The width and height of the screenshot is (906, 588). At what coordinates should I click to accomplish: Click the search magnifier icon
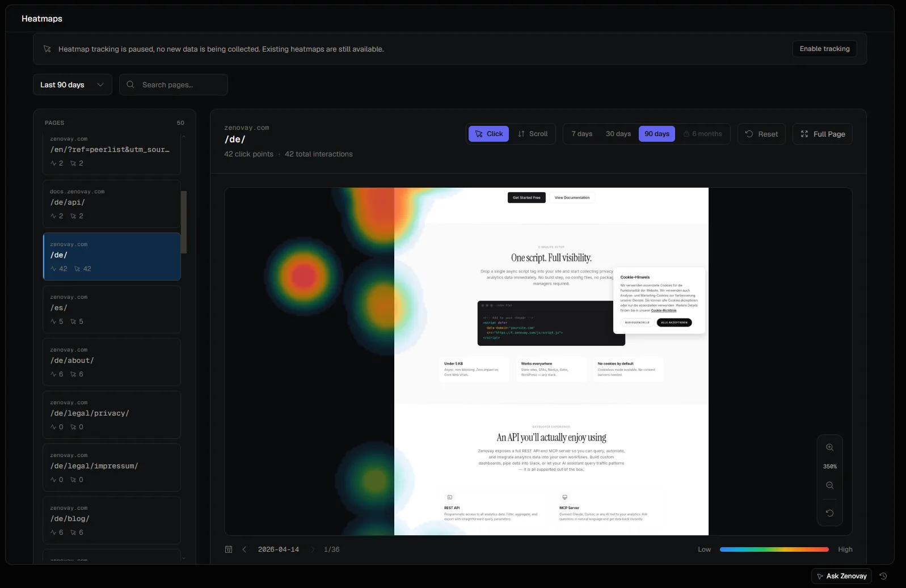pos(130,84)
